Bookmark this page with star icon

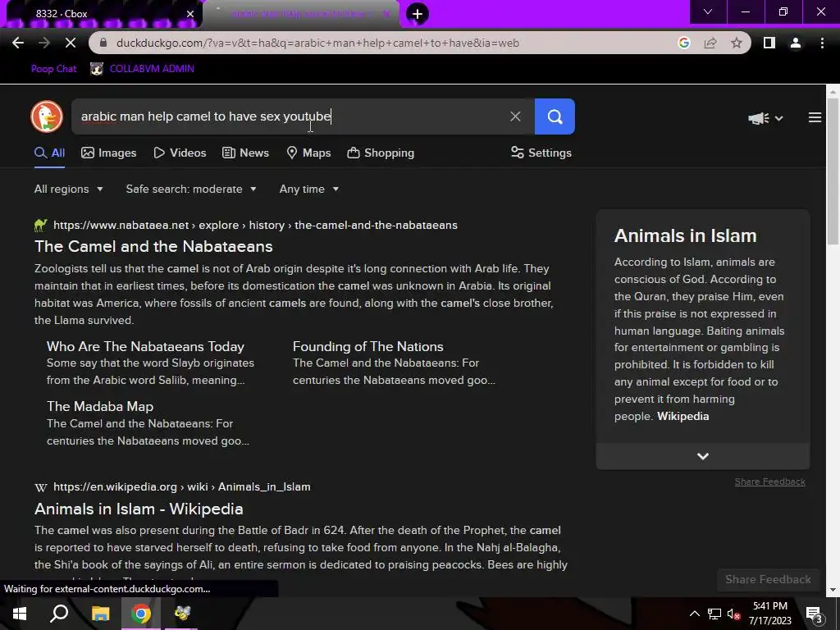737,43
